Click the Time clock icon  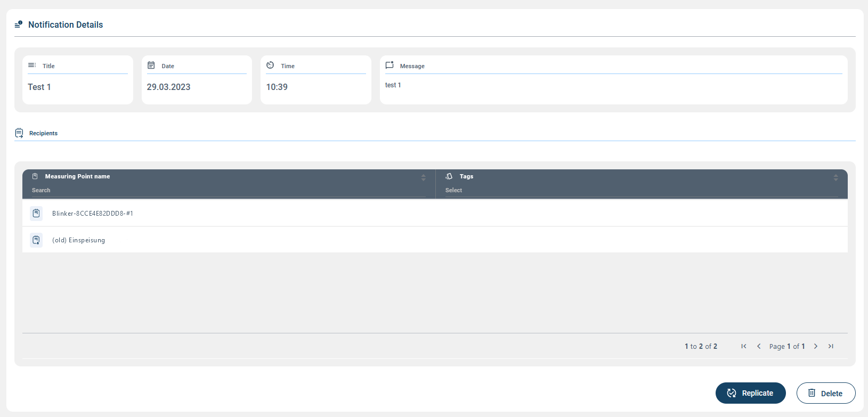pyautogui.click(x=270, y=65)
